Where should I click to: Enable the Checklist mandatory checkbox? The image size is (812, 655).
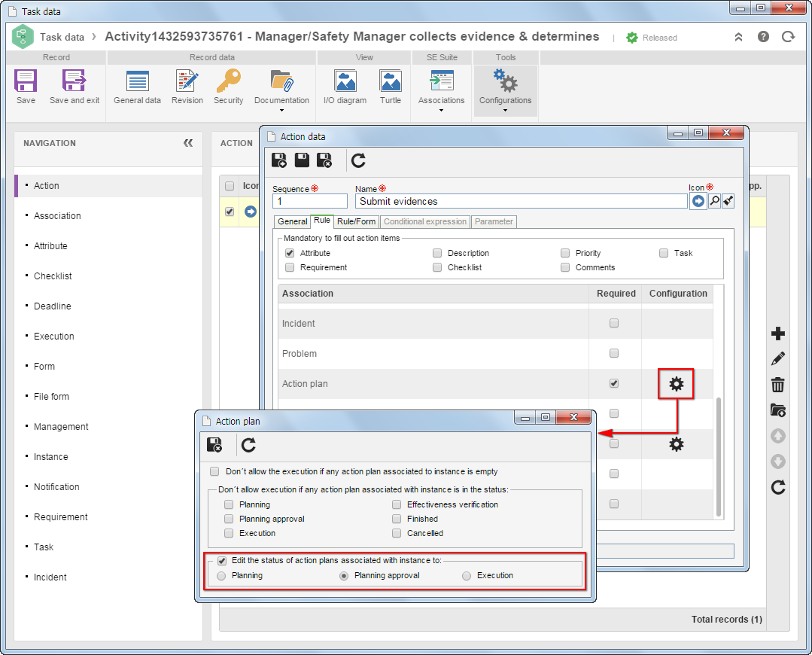tap(437, 267)
